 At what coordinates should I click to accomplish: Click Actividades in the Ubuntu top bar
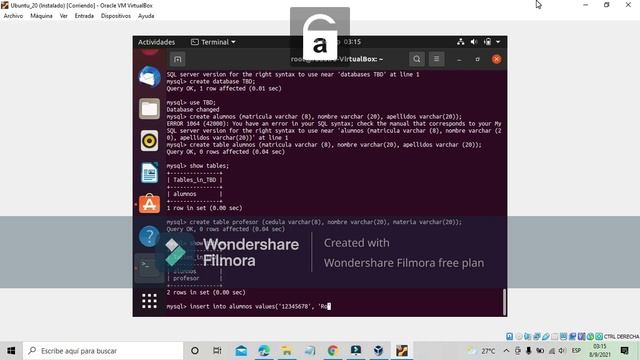coord(156,42)
